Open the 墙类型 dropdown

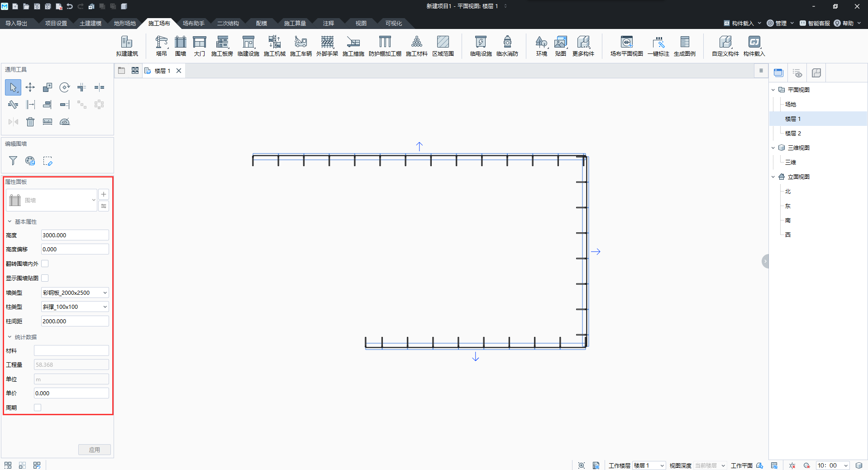(x=75, y=293)
